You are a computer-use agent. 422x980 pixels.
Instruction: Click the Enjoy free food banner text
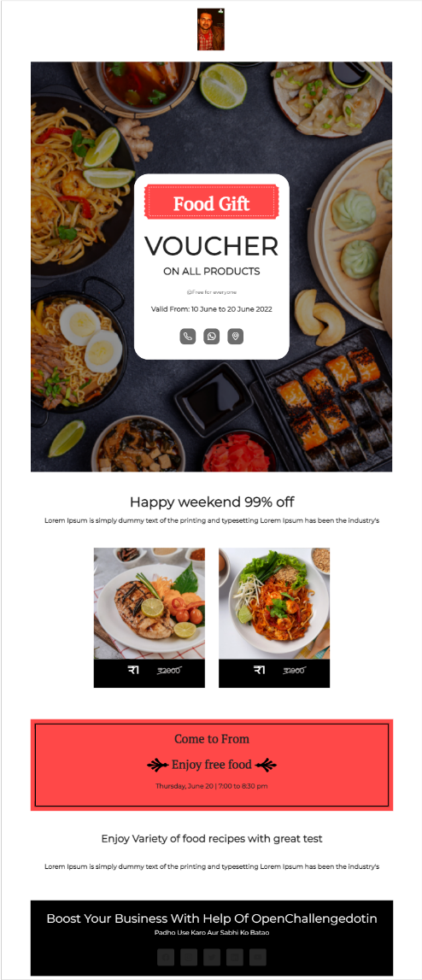click(212, 765)
